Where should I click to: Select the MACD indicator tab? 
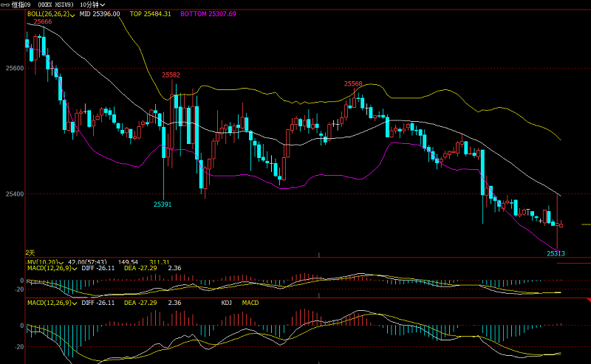[250, 303]
